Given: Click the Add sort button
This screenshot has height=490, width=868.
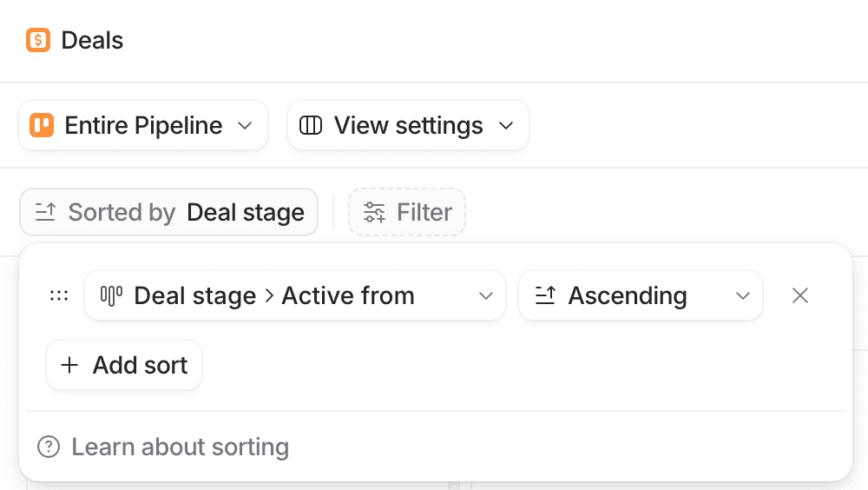Looking at the screenshot, I should click(x=124, y=365).
